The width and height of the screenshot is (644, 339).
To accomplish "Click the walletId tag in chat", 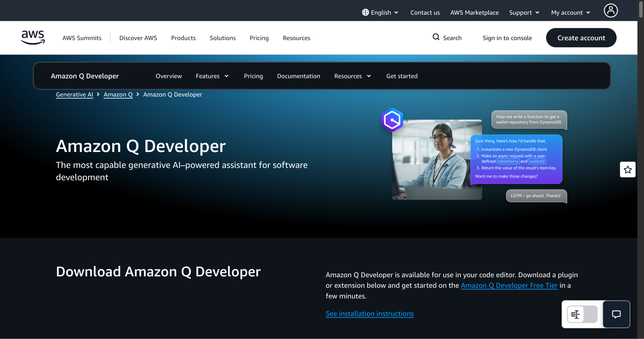I will click(537, 161).
